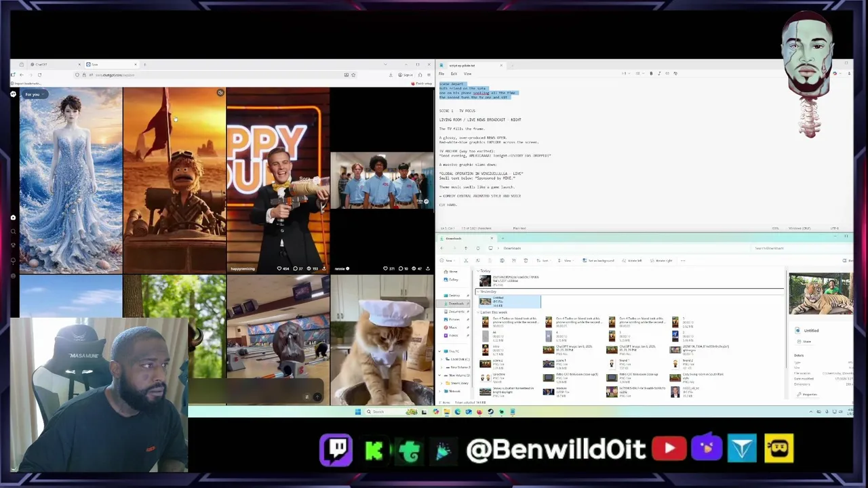868x488 pixels.
Task: Open the Notepad View menu
Action: click(x=467, y=73)
